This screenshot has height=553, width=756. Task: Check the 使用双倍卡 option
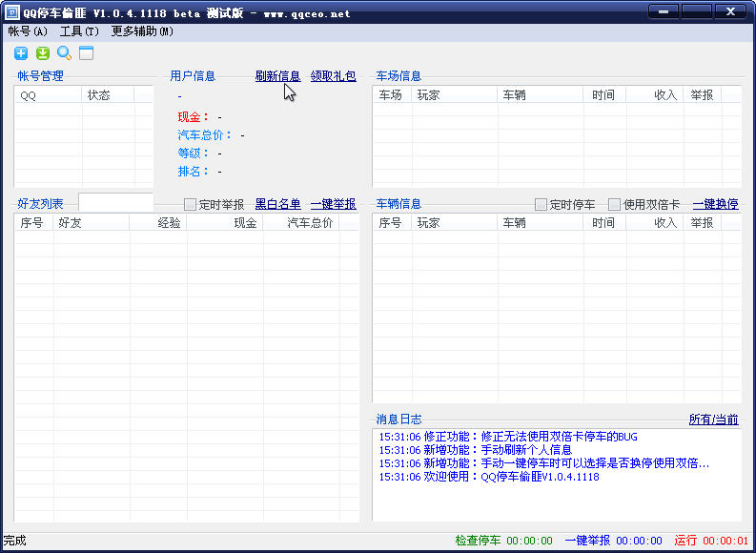[615, 204]
